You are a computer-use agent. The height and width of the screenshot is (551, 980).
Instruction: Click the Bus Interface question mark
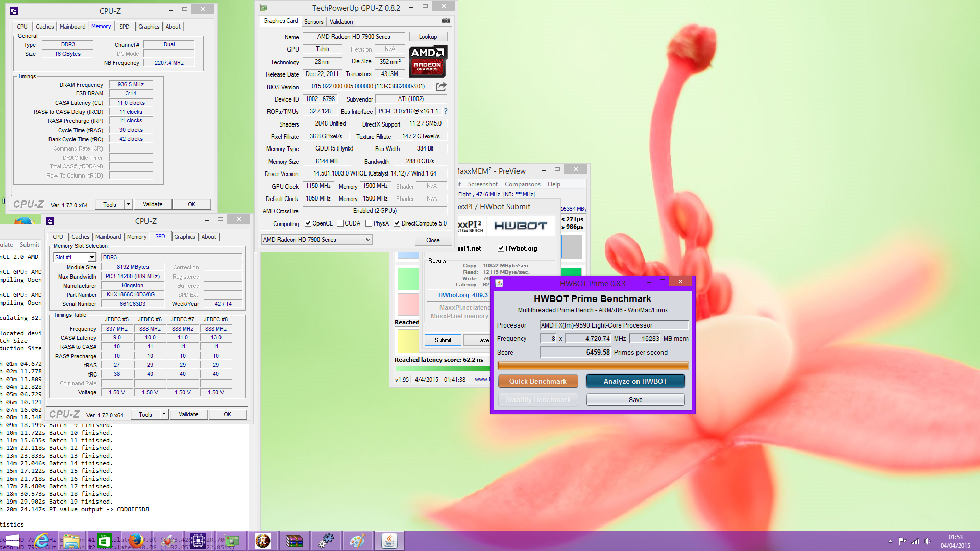[x=446, y=111]
